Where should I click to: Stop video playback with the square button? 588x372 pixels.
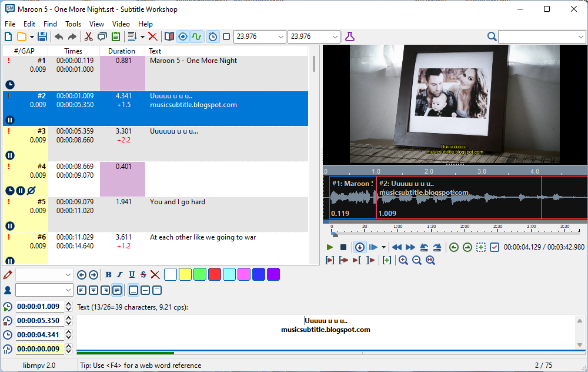343,247
